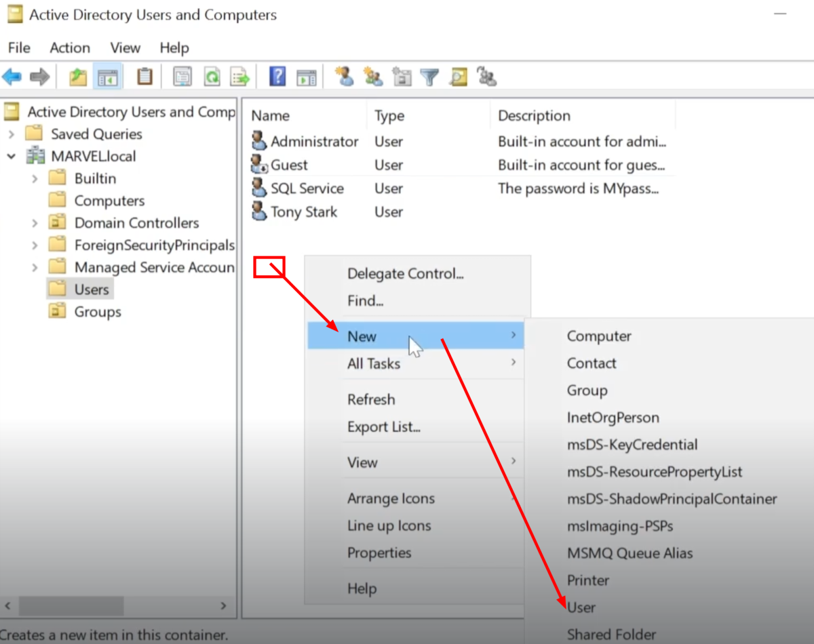Expand the Builtin container chevron
814x644 pixels.
pyautogui.click(x=35, y=179)
